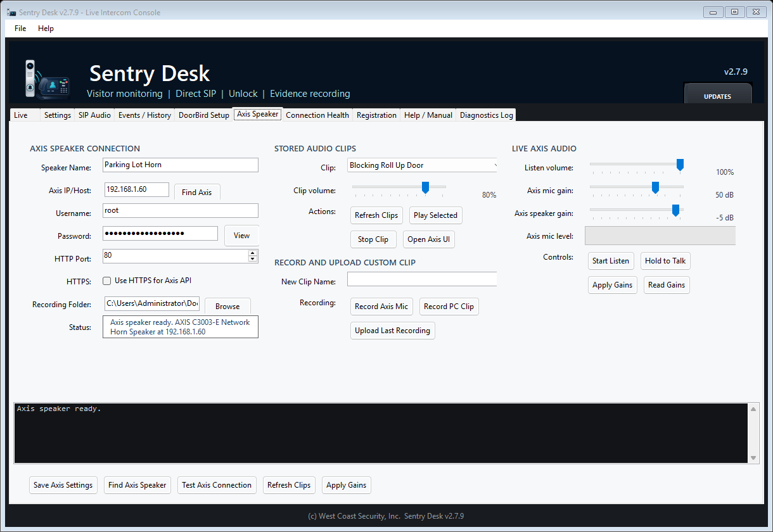Click the Axis speaker gain slider handle
773x532 pixels.
[675, 210]
